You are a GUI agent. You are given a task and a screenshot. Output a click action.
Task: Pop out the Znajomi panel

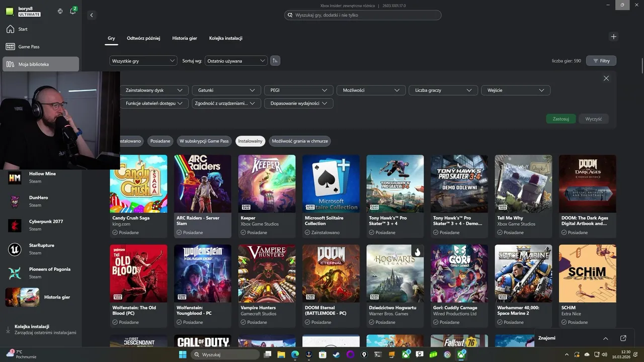click(x=623, y=338)
